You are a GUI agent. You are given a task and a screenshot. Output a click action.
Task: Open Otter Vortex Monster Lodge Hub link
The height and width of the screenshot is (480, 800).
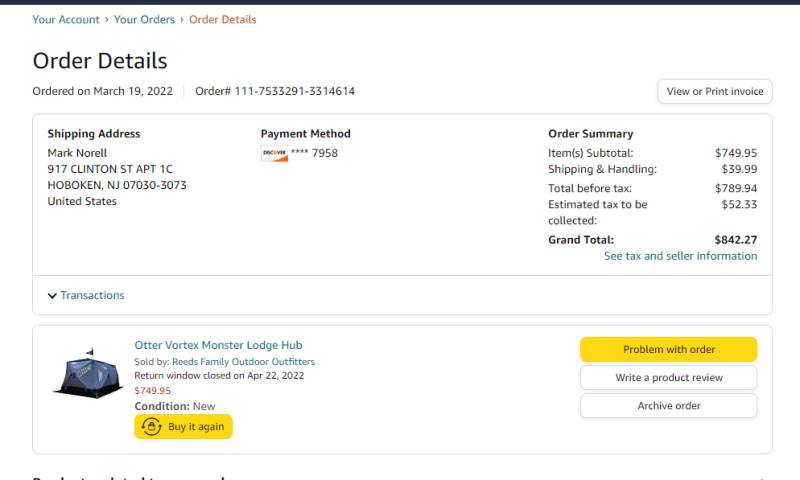pos(218,345)
